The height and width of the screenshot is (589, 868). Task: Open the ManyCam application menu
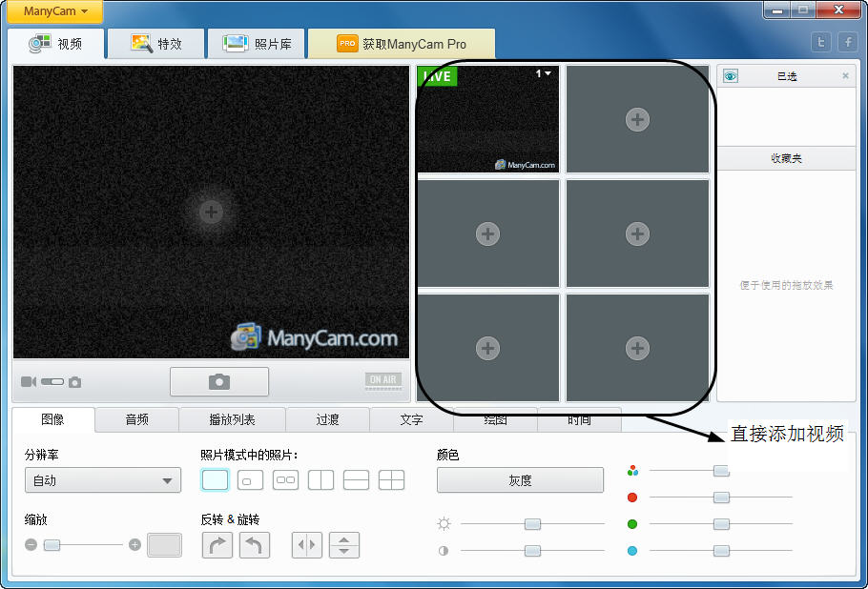coord(53,12)
